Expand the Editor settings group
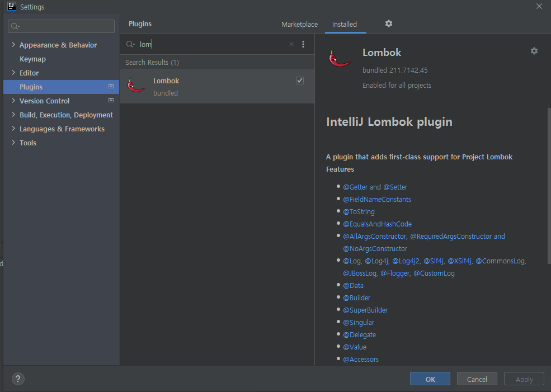The width and height of the screenshot is (551, 392). click(x=13, y=73)
